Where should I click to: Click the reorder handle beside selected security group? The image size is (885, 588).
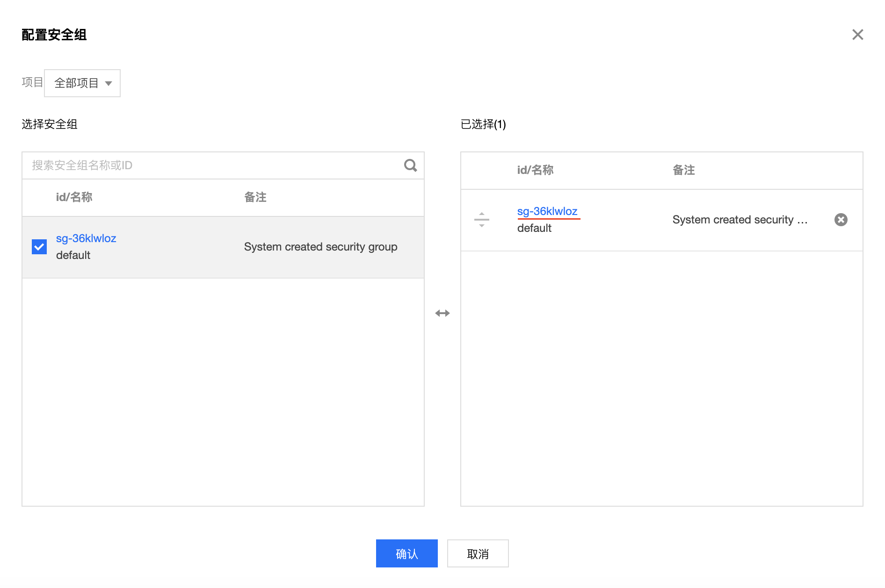click(x=481, y=220)
